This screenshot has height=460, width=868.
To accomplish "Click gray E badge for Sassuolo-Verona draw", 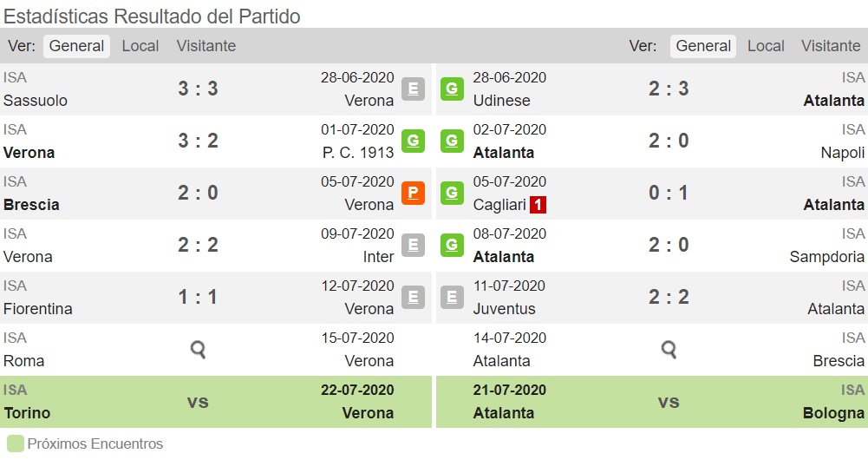I will click(413, 89).
